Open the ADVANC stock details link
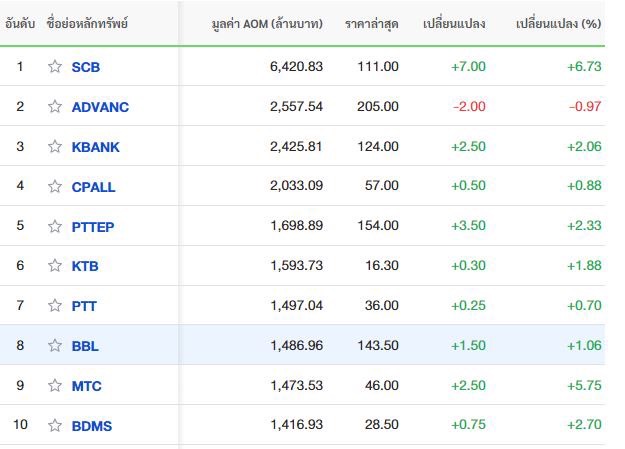 [x=100, y=107]
